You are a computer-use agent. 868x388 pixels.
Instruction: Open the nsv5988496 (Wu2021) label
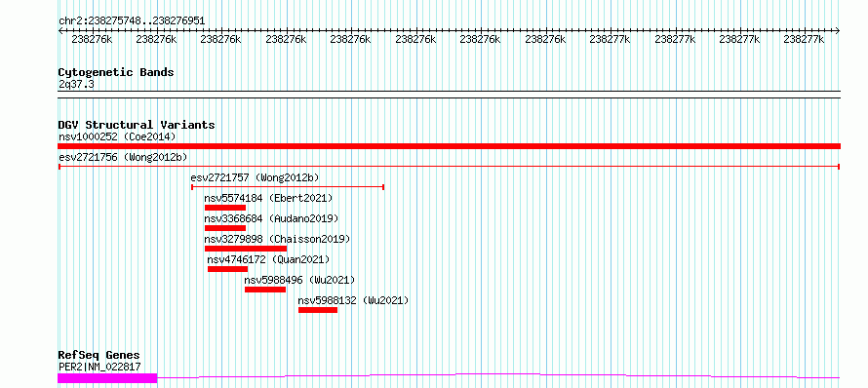(300, 280)
